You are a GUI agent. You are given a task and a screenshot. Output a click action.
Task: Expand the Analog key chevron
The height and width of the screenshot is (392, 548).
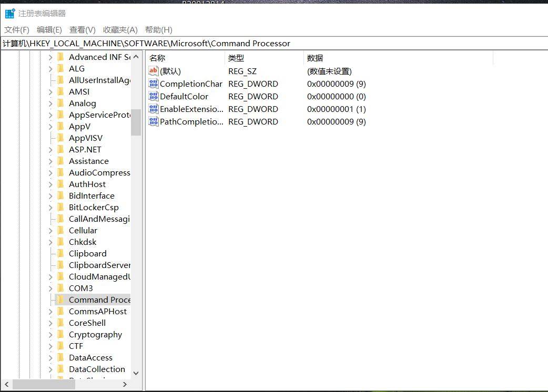coord(50,104)
